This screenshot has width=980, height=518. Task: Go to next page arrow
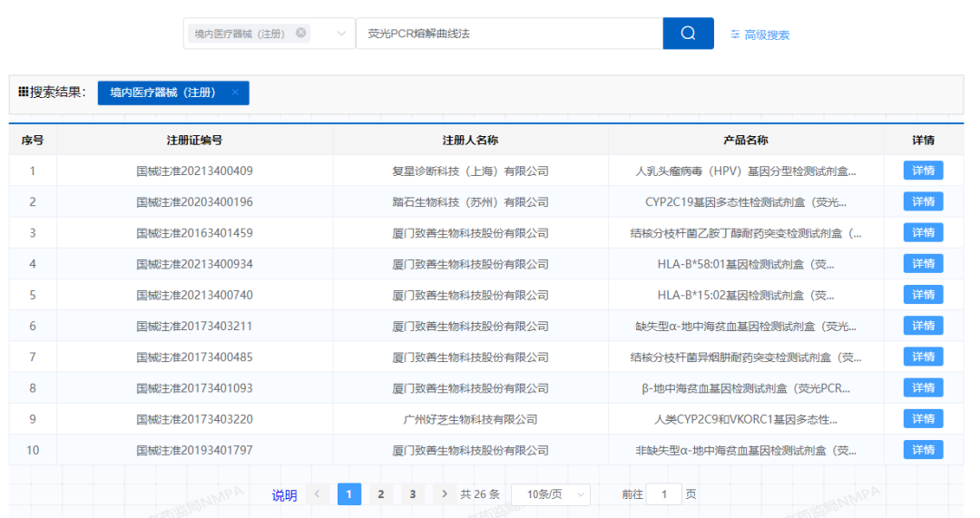(444, 494)
